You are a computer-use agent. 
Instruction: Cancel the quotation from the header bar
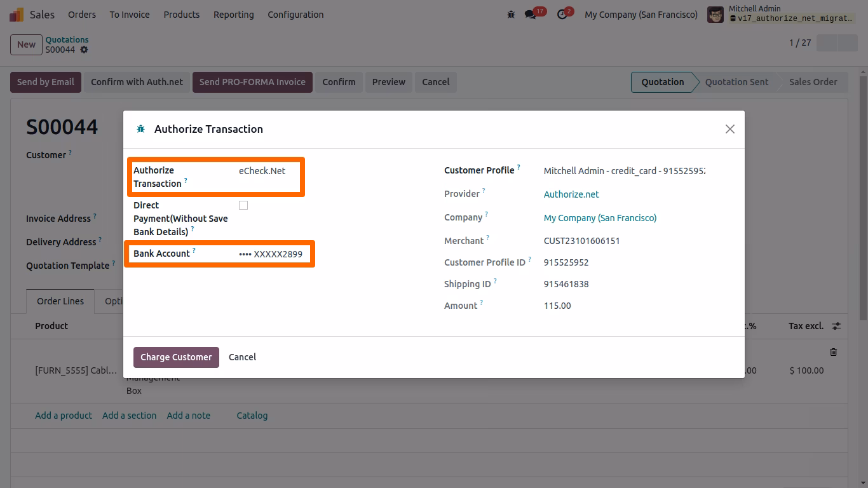(x=436, y=82)
